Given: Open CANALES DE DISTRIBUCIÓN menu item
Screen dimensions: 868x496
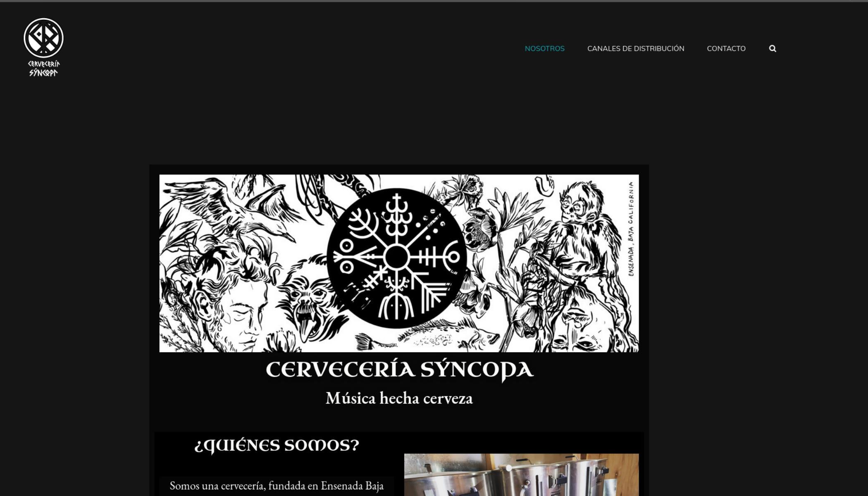Looking at the screenshot, I should point(636,49).
